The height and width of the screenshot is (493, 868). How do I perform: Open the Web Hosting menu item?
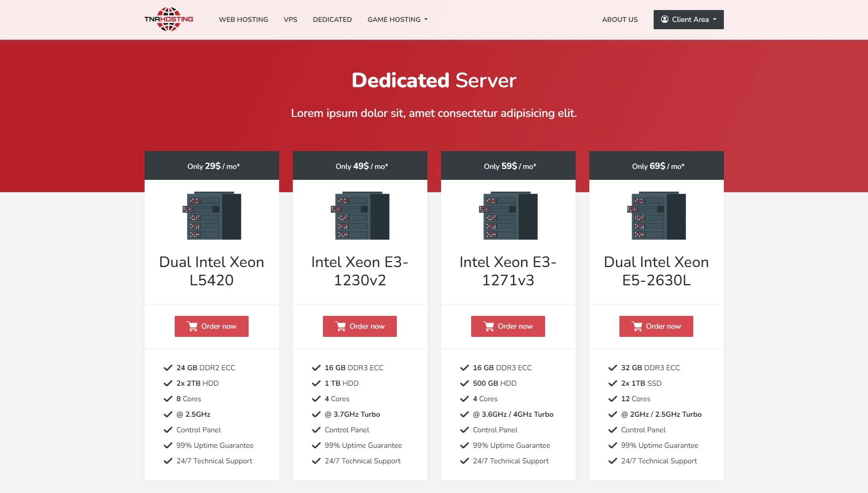coord(243,20)
